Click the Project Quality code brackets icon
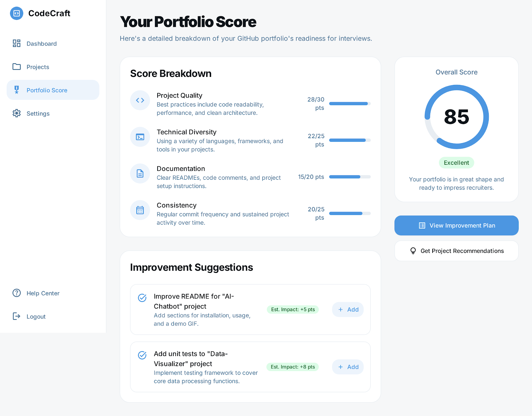532x416 pixels. tap(140, 100)
